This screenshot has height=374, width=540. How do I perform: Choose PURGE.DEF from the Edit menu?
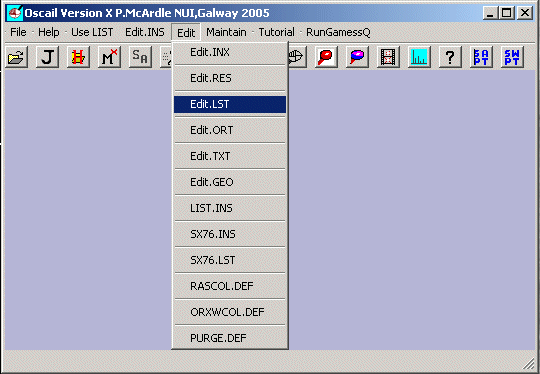pos(230,338)
